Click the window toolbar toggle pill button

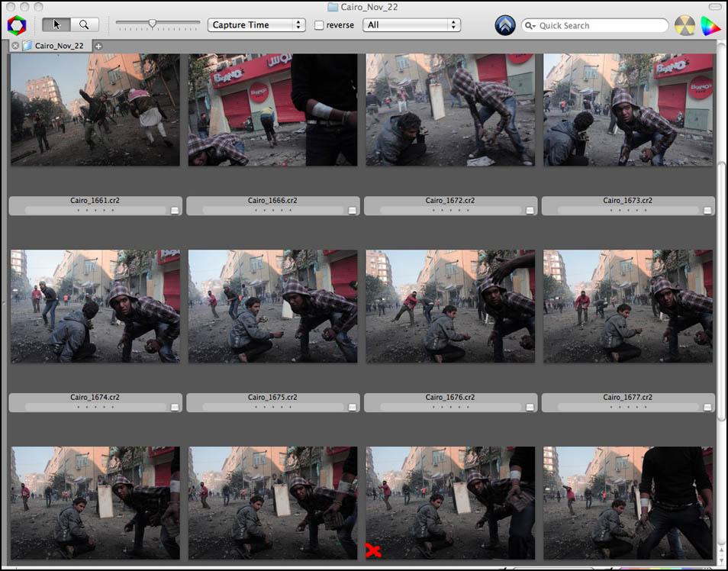tap(715, 7)
